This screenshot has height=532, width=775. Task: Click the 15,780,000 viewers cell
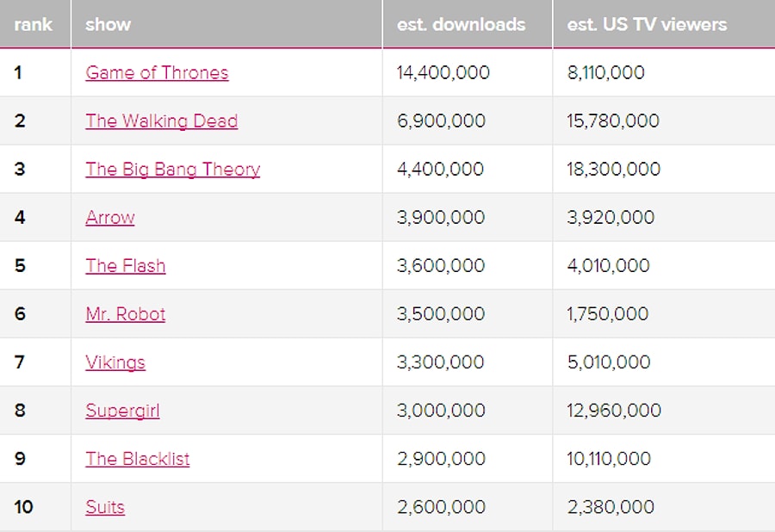612,121
